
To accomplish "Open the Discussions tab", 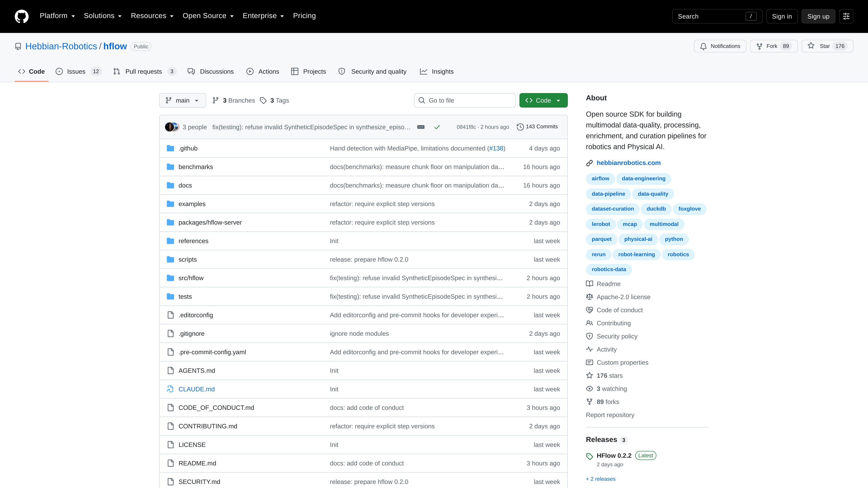I will coord(211,71).
